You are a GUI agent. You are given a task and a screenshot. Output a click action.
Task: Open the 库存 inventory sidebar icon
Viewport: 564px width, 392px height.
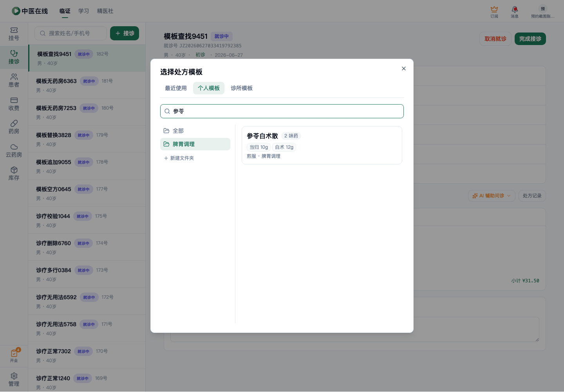[14, 174]
